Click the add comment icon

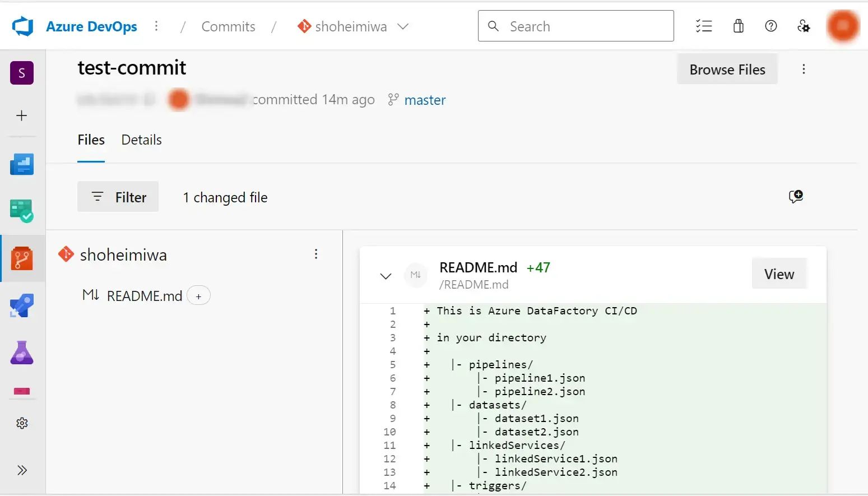[796, 196]
